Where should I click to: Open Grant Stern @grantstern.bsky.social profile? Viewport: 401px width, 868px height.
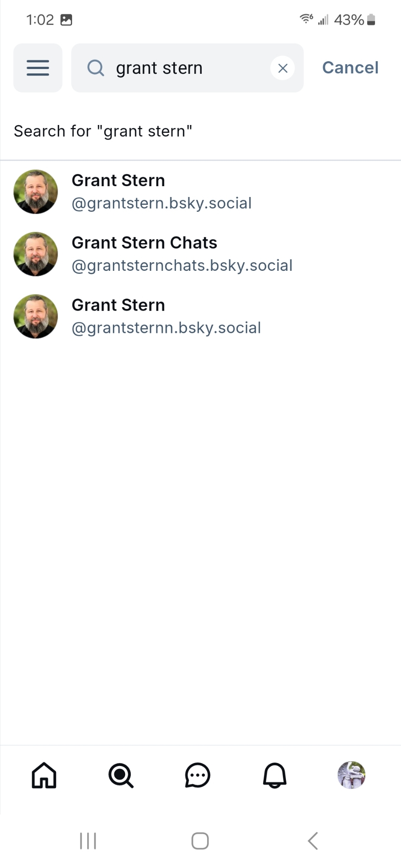click(162, 192)
